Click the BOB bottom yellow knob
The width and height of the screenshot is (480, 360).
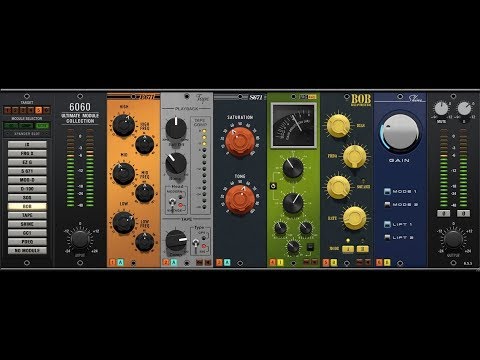(355, 218)
